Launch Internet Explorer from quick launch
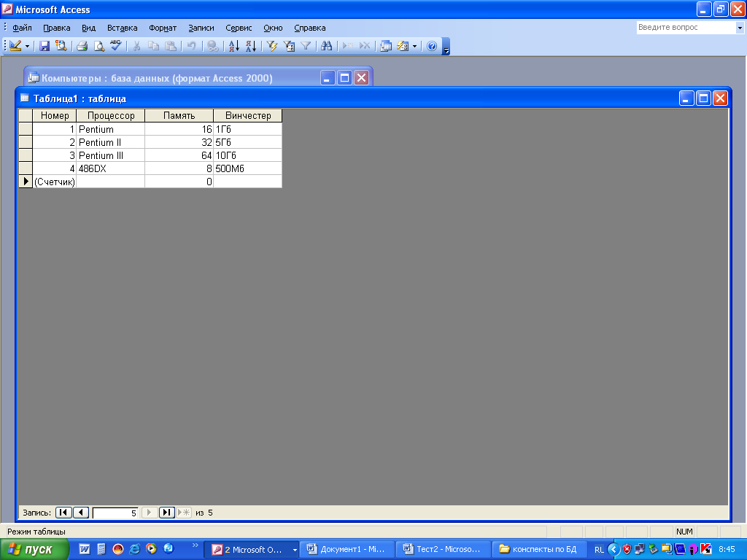This screenshot has height=560, width=747. click(135, 549)
